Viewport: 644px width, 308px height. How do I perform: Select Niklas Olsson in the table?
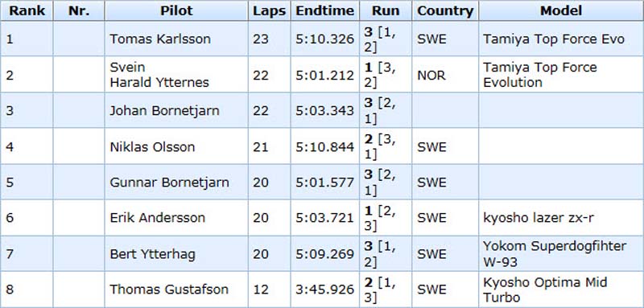[152, 147]
